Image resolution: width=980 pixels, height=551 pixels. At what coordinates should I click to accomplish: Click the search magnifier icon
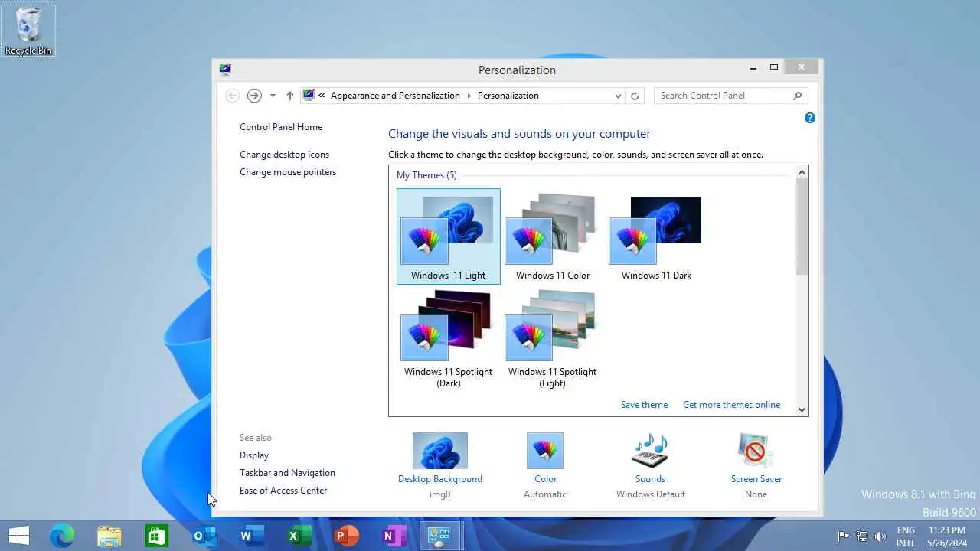click(x=797, y=96)
